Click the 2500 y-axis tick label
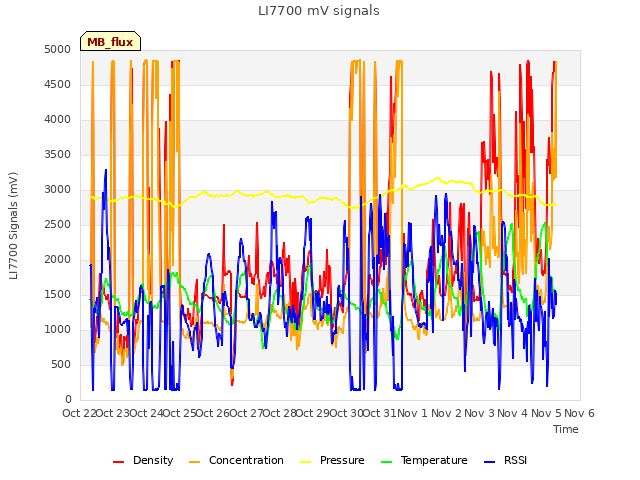 point(58,224)
